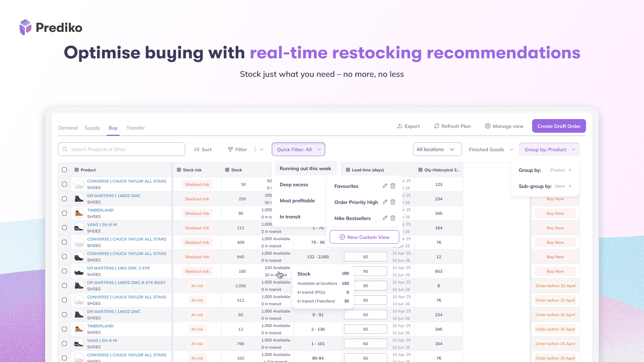Click the lead time field for CONVERSE stock 940

coord(365,257)
